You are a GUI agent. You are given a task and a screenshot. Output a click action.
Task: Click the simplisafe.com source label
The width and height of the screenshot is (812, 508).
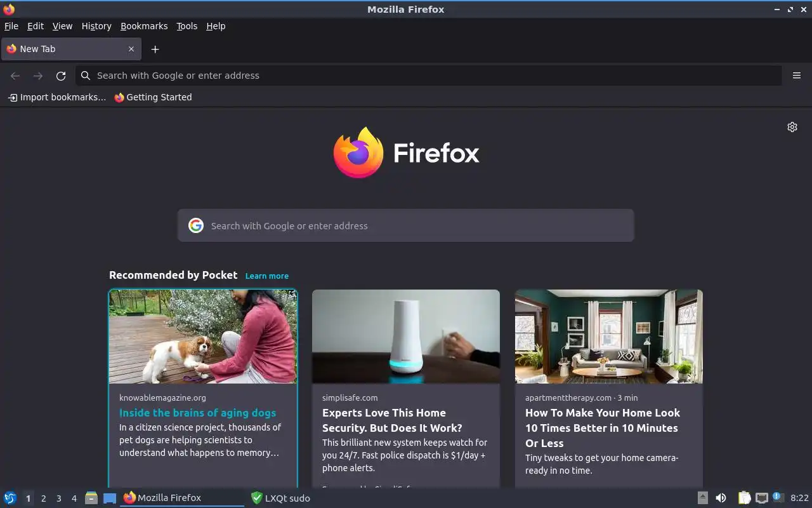(x=350, y=398)
